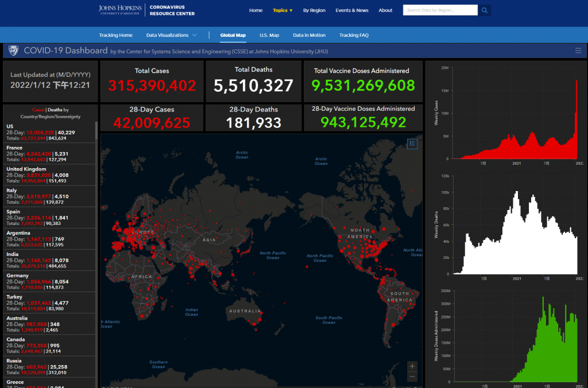
Task: Open the Events & News page
Action: pyautogui.click(x=352, y=10)
